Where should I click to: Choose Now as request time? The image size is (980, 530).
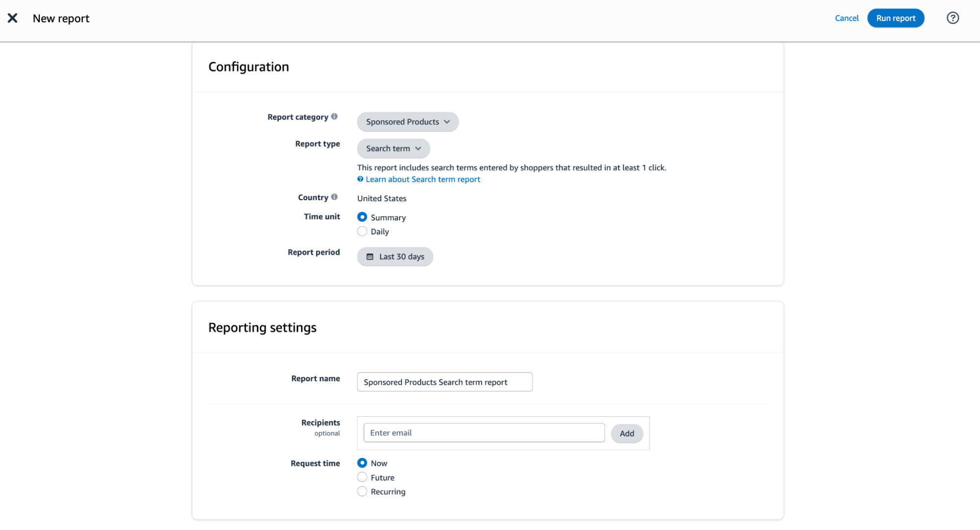(x=362, y=463)
